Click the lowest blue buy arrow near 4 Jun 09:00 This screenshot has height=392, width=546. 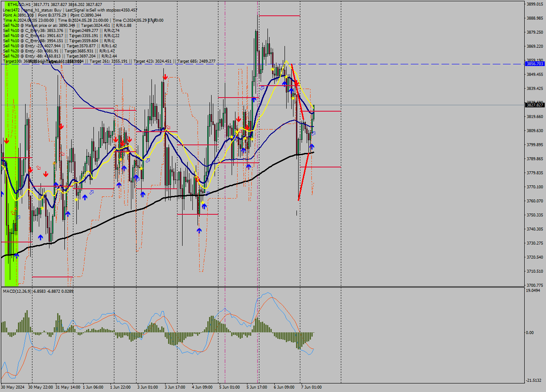pyautogui.click(x=199, y=231)
